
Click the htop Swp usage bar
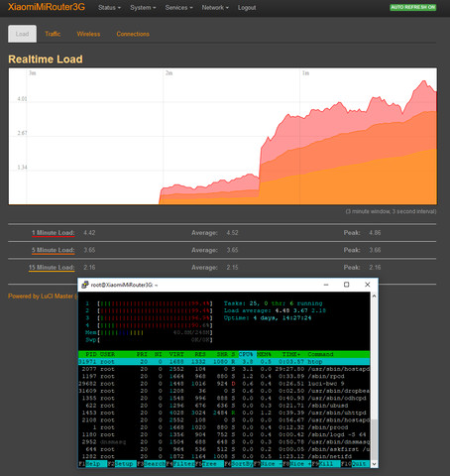pyautogui.click(x=149, y=339)
